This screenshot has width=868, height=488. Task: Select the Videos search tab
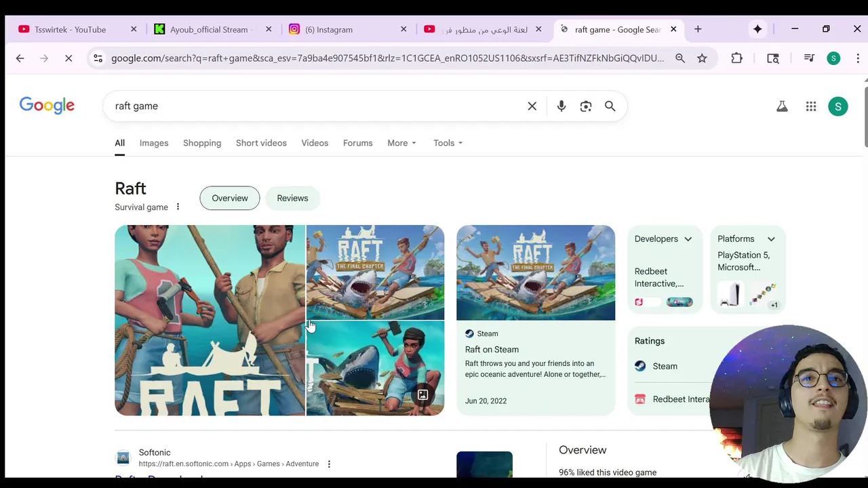(315, 143)
